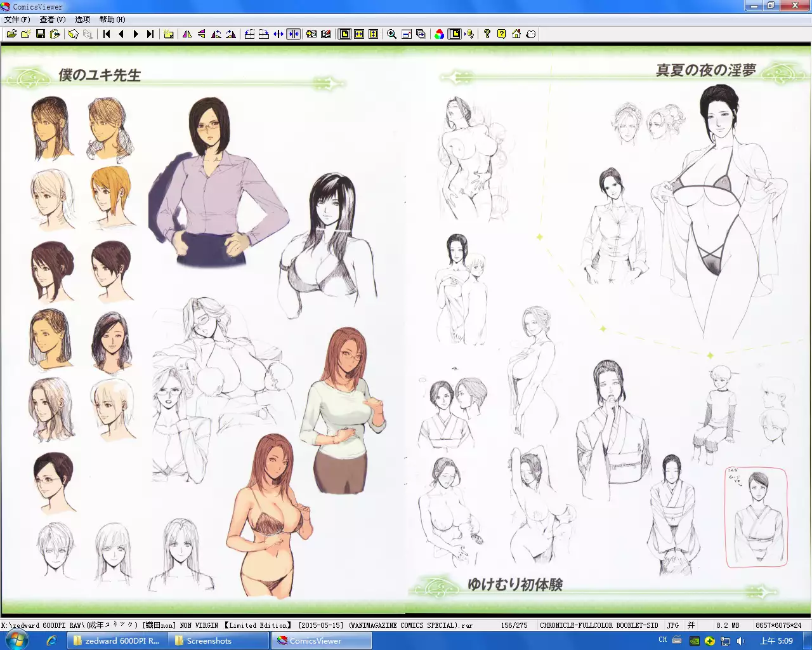Go to the next page arrow
Viewport: 812px width, 650px height.
tap(136, 34)
